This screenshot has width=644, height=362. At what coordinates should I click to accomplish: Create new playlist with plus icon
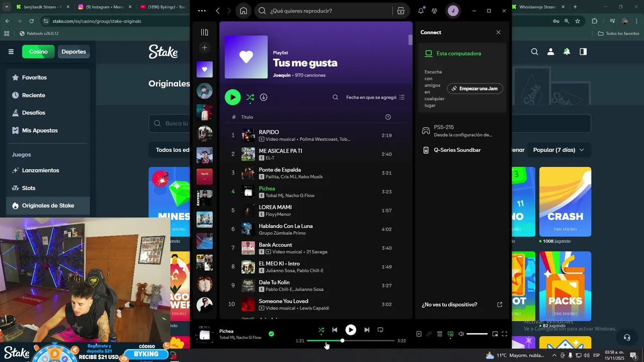(x=204, y=48)
